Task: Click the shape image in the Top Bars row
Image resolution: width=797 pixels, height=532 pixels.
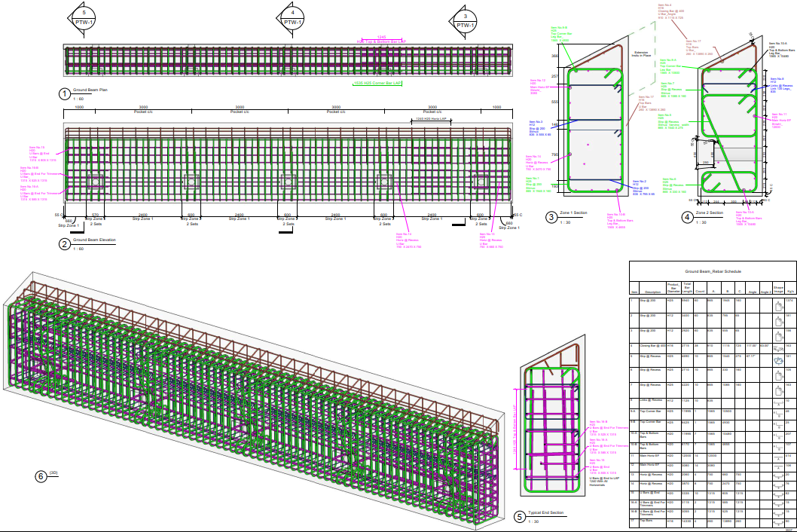Action: (778, 522)
